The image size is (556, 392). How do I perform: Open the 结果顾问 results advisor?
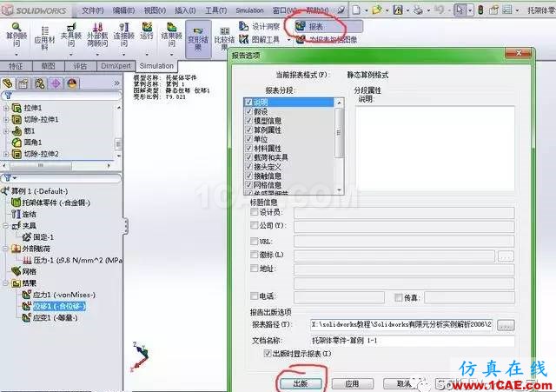(172, 36)
